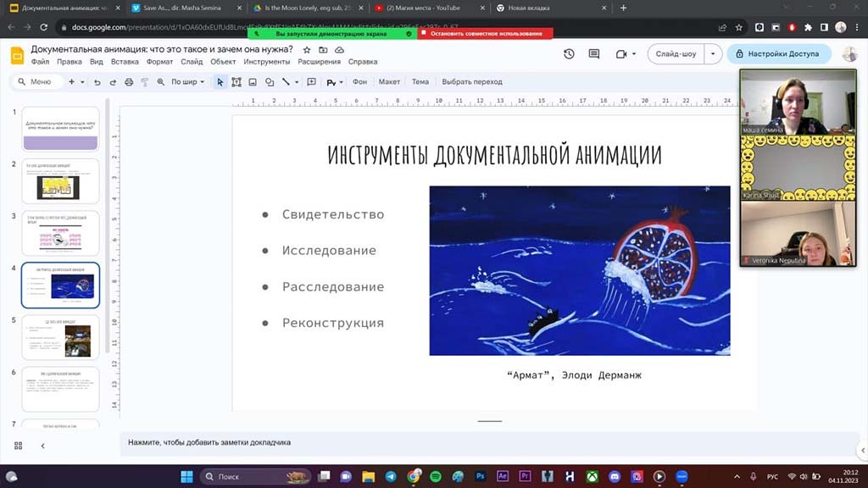The image size is (868, 488).
Task: Click the redo arrow in the Slides toolbar
Action: (x=113, y=82)
